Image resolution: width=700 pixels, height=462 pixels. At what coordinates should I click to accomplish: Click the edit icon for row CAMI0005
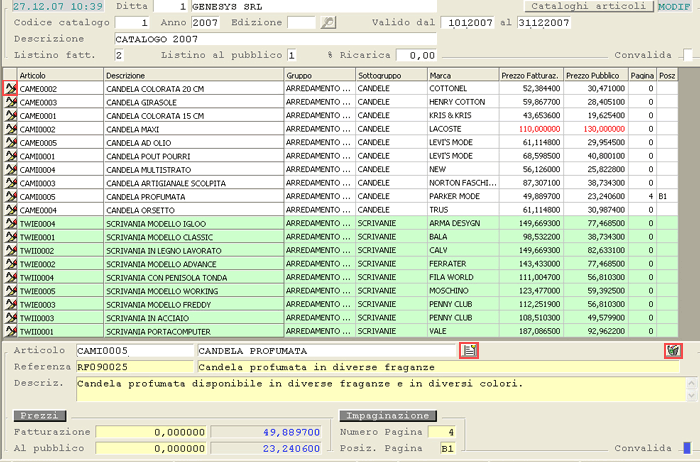tap(10, 196)
